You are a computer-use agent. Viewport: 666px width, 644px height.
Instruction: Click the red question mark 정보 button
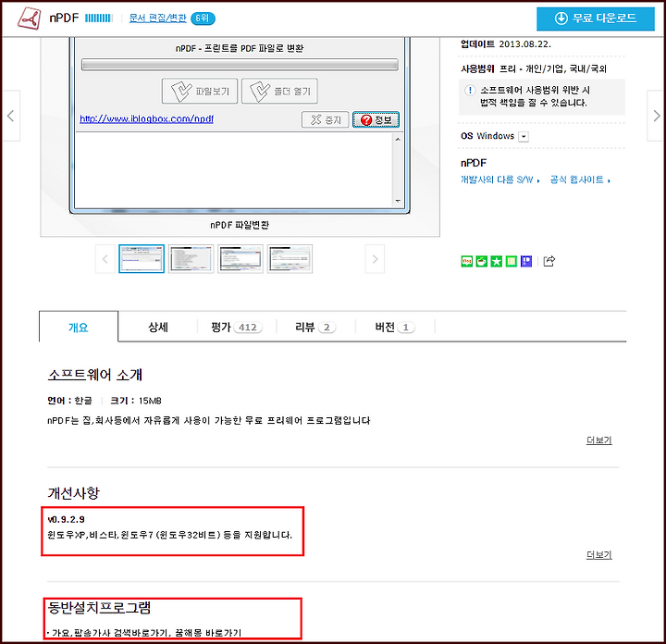(x=376, y=119)
